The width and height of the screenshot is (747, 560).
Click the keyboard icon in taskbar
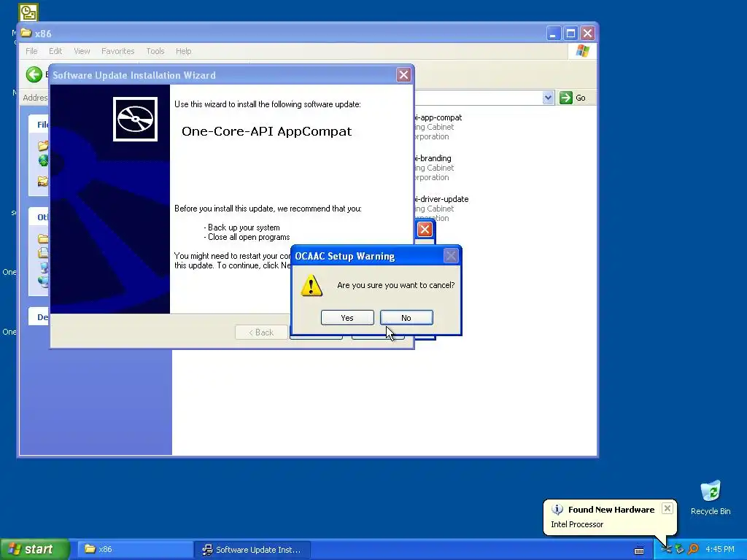[x=639, y=551]
